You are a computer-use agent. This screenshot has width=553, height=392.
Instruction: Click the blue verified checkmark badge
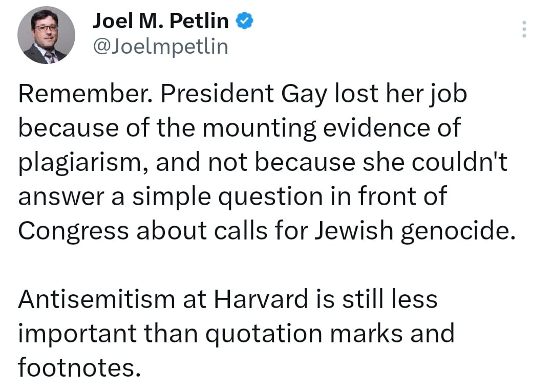(243, 21)
